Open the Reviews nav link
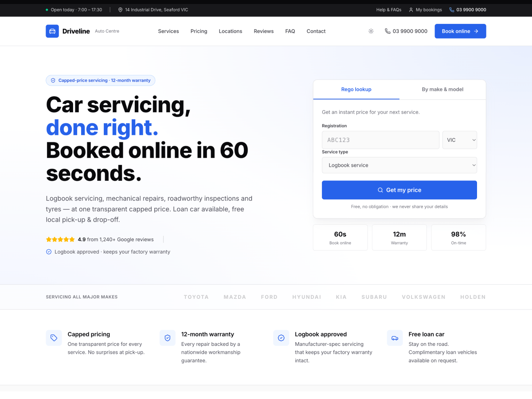This screenshot has width=532, height=399. coord(264,31)
